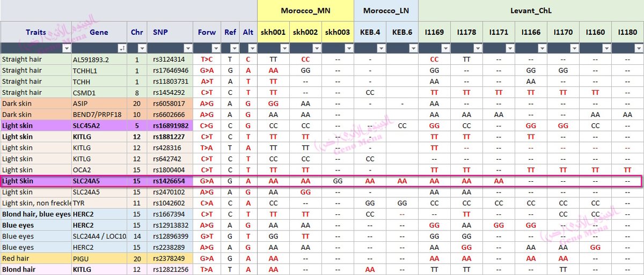The image size is (644, 275).
Task: Click the Traits column header
Action: coord(35,32)
